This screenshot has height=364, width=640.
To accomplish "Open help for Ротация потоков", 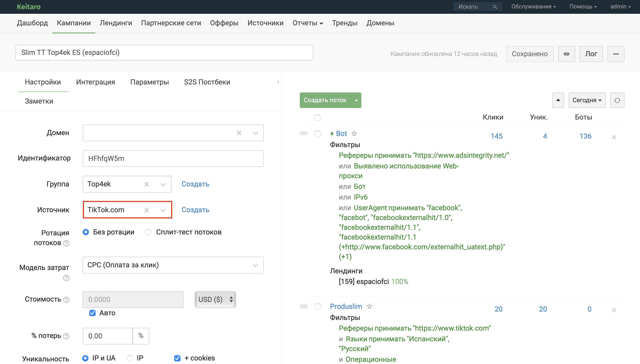I will (x=66, y=243).
